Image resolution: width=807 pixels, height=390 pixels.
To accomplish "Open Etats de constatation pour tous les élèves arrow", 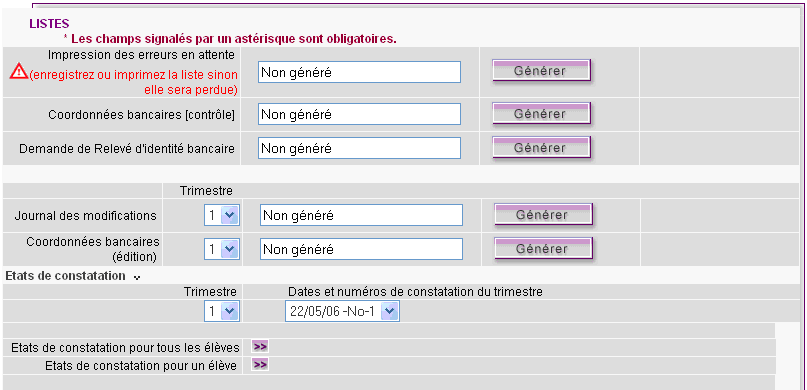I will click(260, 346).
